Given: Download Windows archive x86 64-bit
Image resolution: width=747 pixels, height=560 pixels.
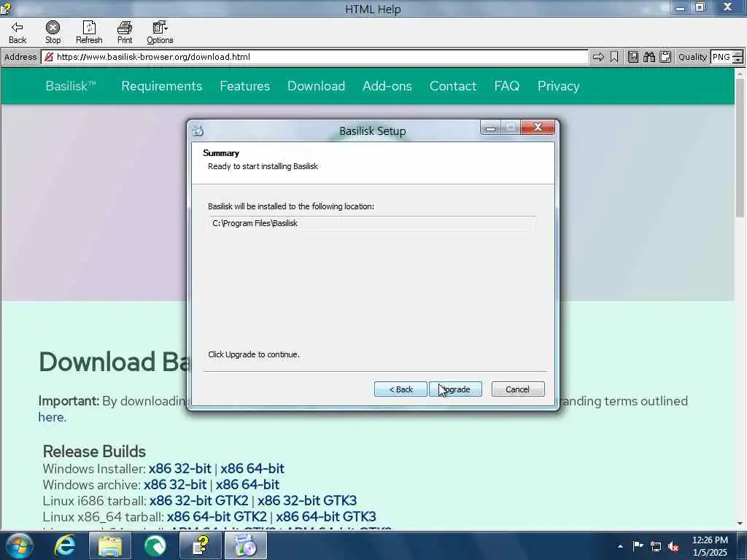Looking at the screenshot, I should pos(247,485).
